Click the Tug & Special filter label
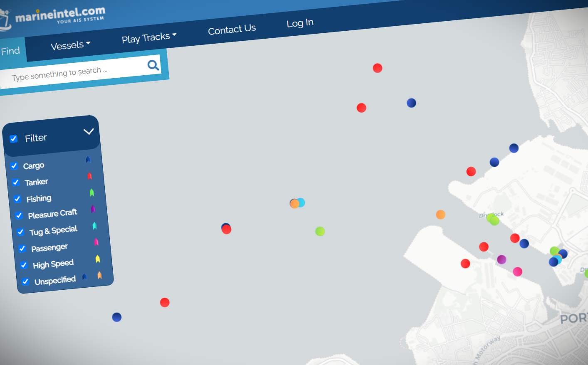588x365 pixels. 54,231
